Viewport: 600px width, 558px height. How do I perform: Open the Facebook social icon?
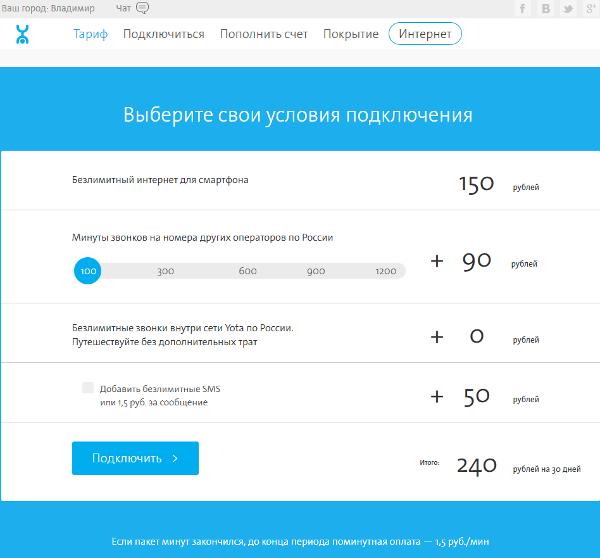523,8
